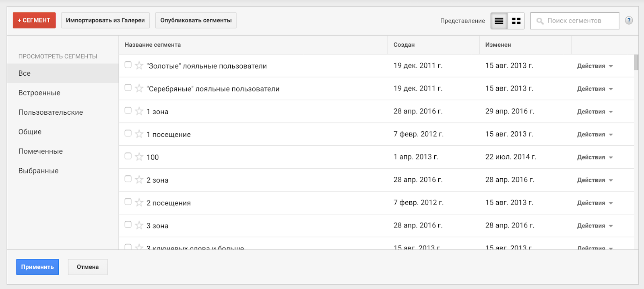Star the segment named 100
This screenshot has height=289, width=644.
pyautogui.click(x=139, y=157)
